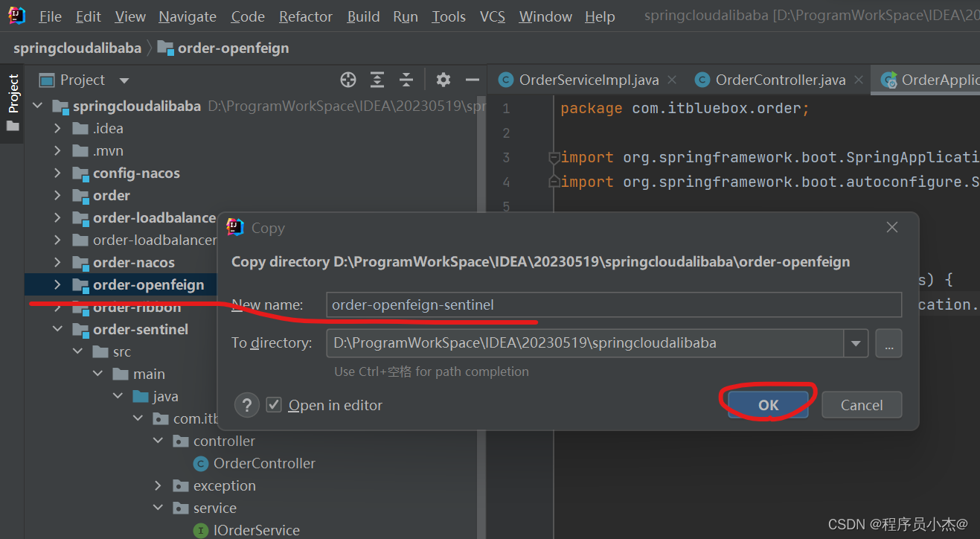The height and width of the screenshot is (539, 980).
Task: Click line number 3 in editor gutter
Action: coord(506,158)
